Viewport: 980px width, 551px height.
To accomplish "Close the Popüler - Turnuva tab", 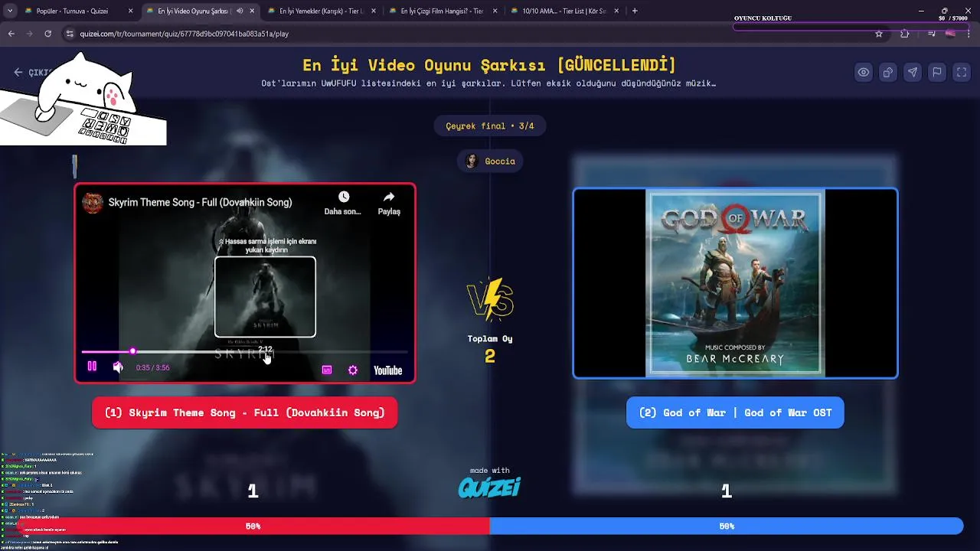I will (x=130, y=11).
